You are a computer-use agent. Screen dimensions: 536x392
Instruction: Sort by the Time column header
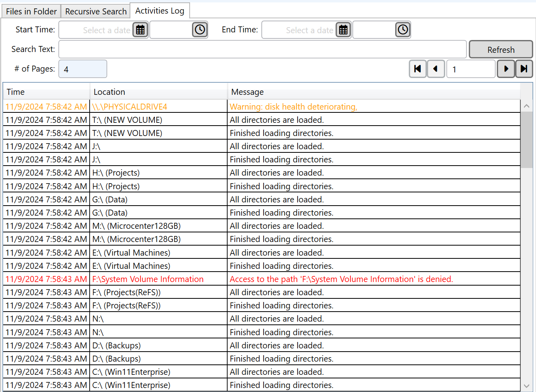point(46,92)
